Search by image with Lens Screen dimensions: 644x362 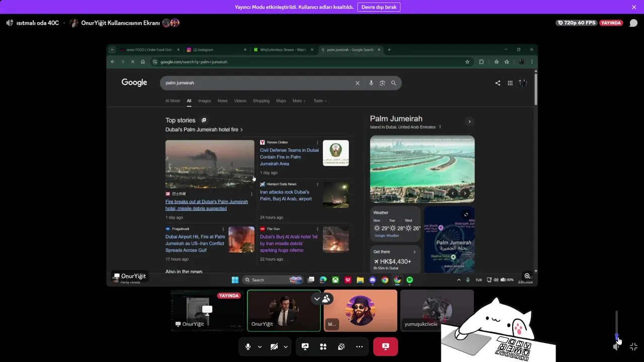(382, 83)
